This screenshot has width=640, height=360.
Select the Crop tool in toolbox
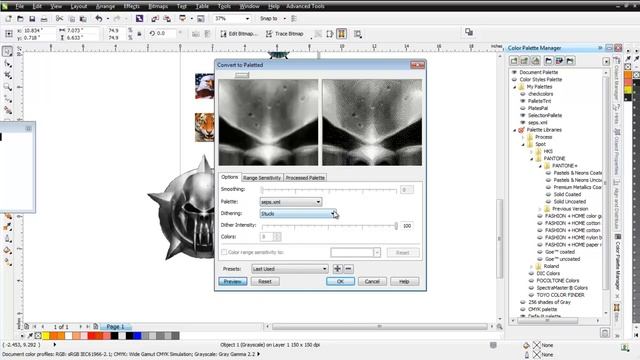tap(7, 75)
